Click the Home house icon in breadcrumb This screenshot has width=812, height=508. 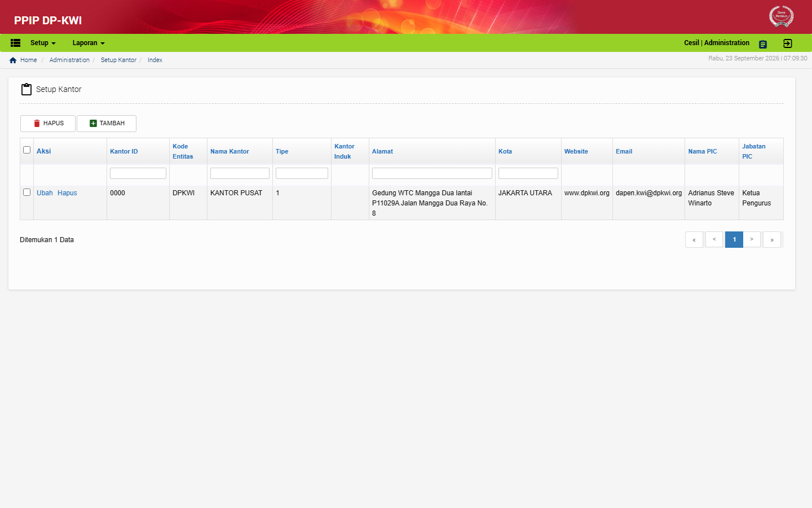(x=13, y=60)
